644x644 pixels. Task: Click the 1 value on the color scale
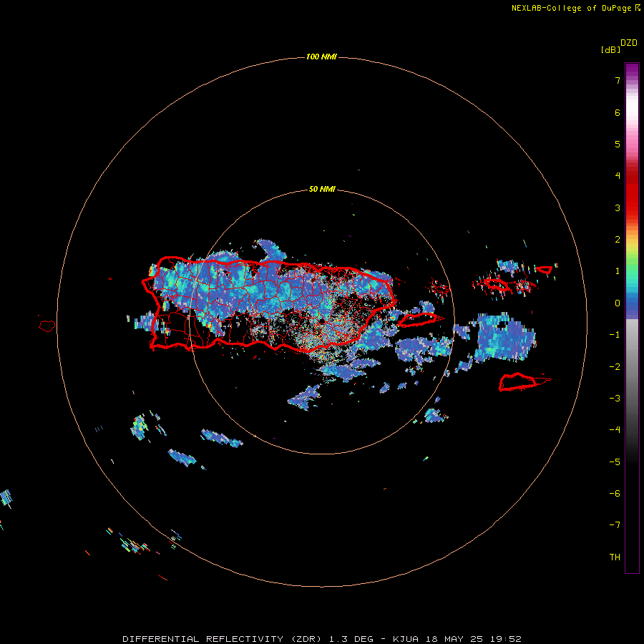pyautogui.click(x=618, y=271)
